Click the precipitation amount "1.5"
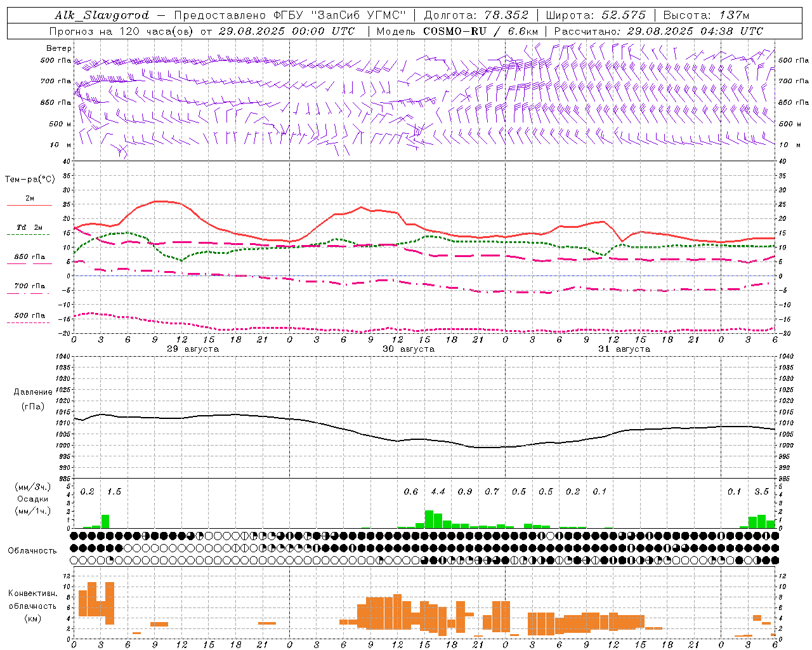The width and height of the screenshot is (812, 650). (x=114, y=491)
